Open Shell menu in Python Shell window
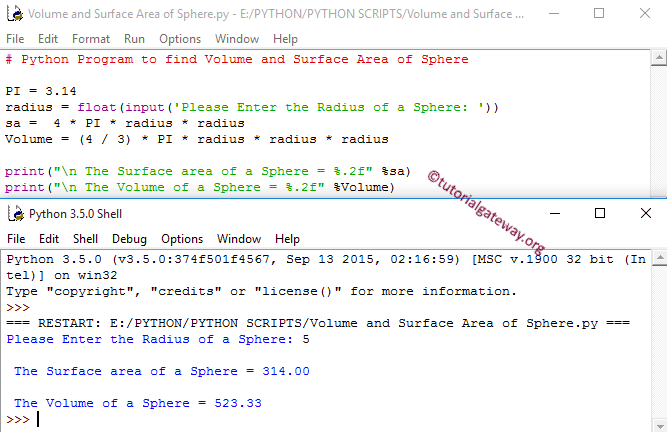667x432 pixels. click(x=86, y=239)
